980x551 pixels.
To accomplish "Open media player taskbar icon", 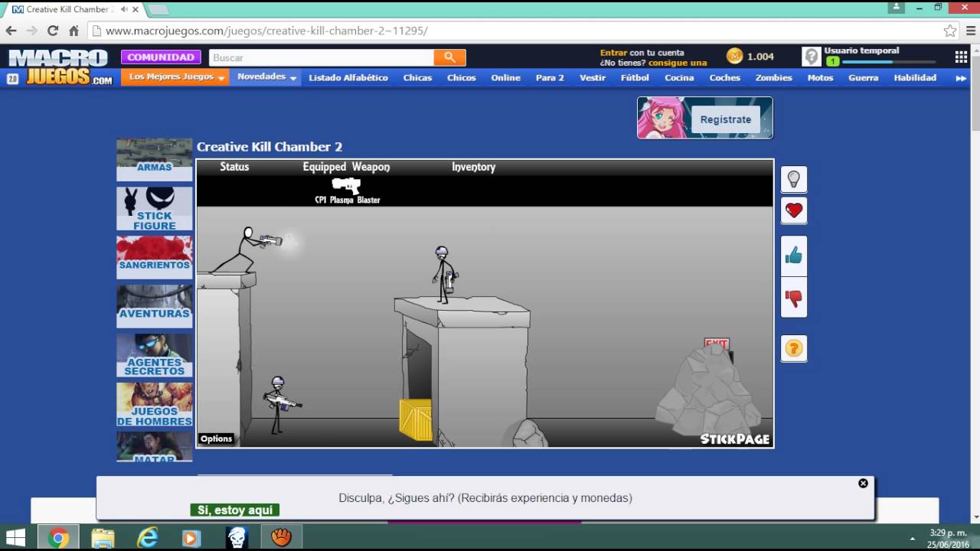I will point(191,538).
